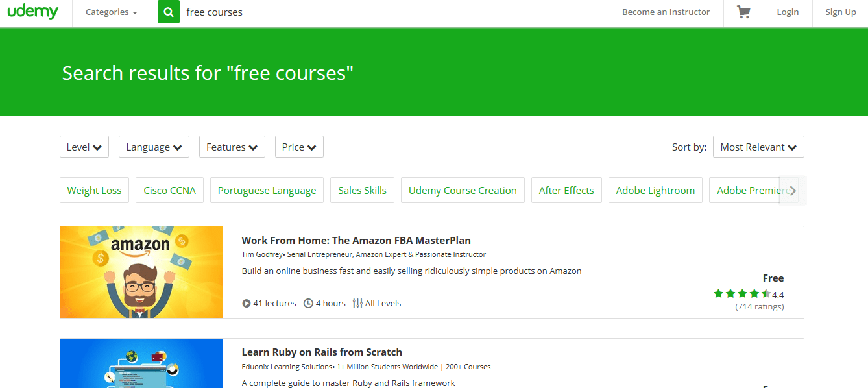Open the Categories dropdown menu
The width and height of the screenshot is (868, 388).
[x=112, y=12]
